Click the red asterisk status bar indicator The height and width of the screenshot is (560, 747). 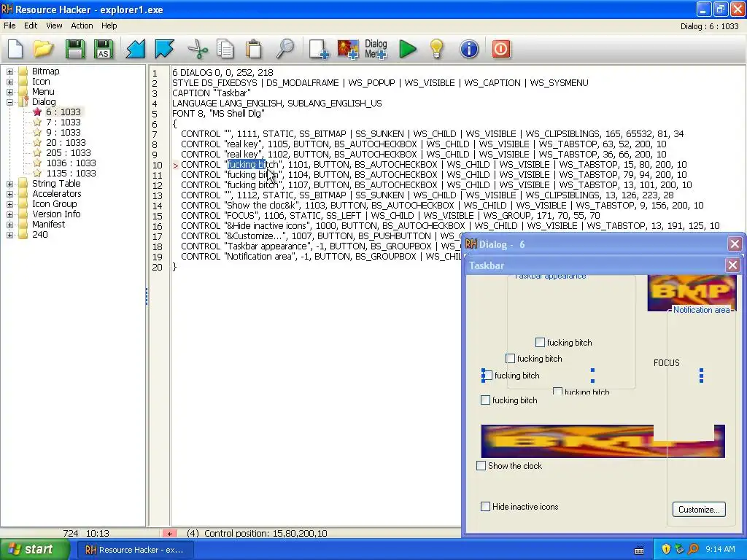coord(169,533)
